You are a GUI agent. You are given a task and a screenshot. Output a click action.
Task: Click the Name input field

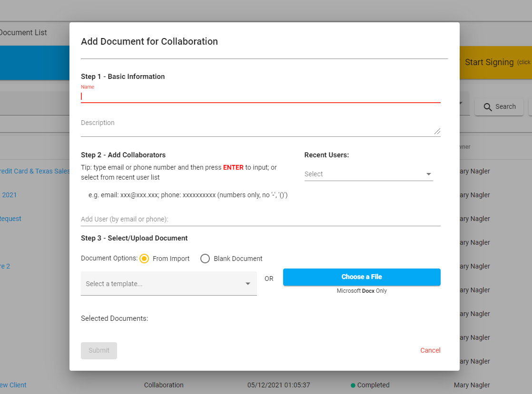tap(261, 96)
